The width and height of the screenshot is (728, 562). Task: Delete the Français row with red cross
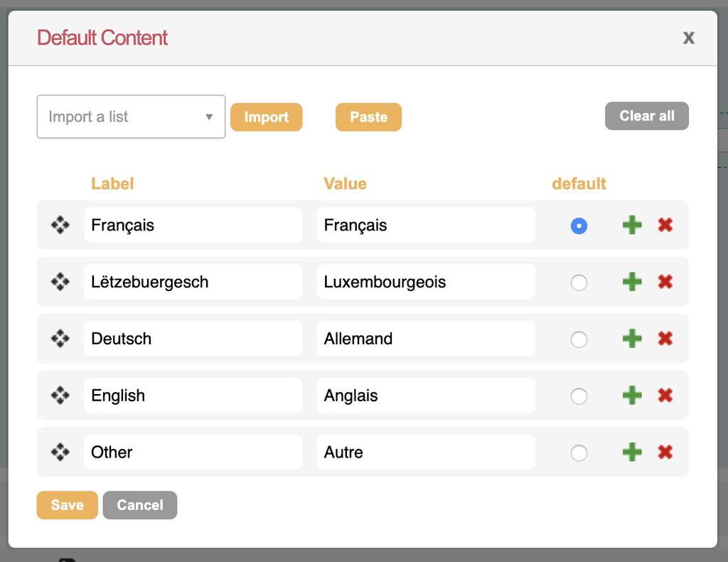click(x=665, y=225)
